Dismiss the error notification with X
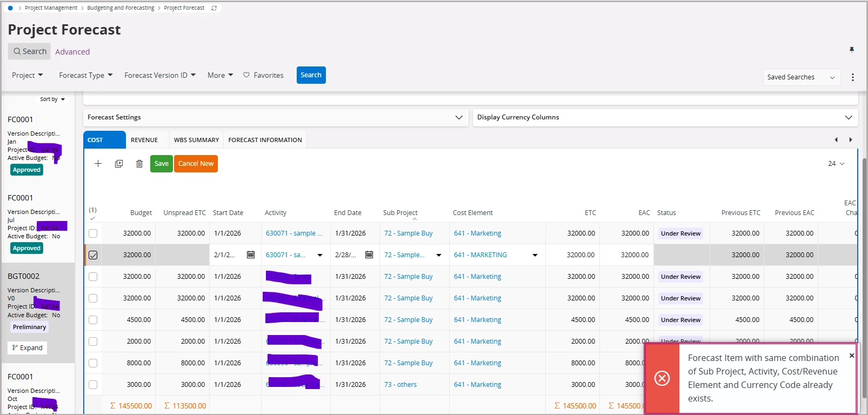The height and width of the screenshot is (415, 868). tap(852, 356)
